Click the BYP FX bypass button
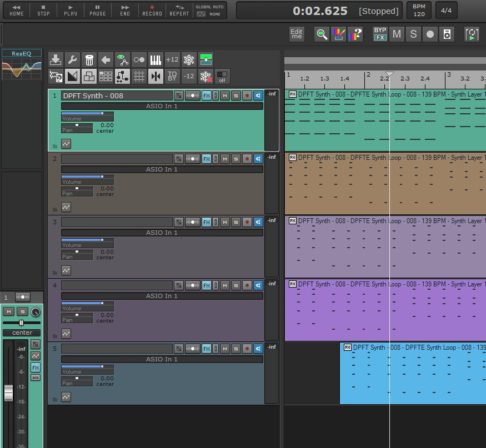This screenshot has height=448, width=486. coord(380,34)
